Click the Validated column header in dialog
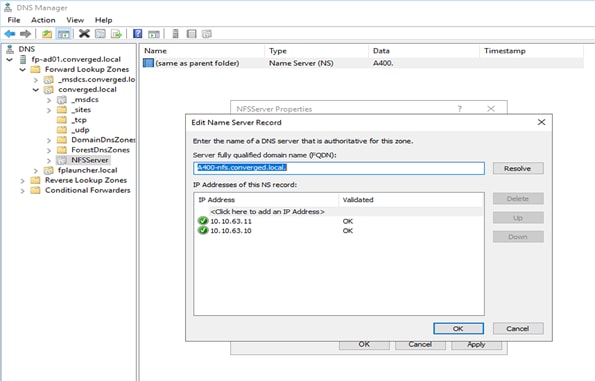 (x=411, y=200)
